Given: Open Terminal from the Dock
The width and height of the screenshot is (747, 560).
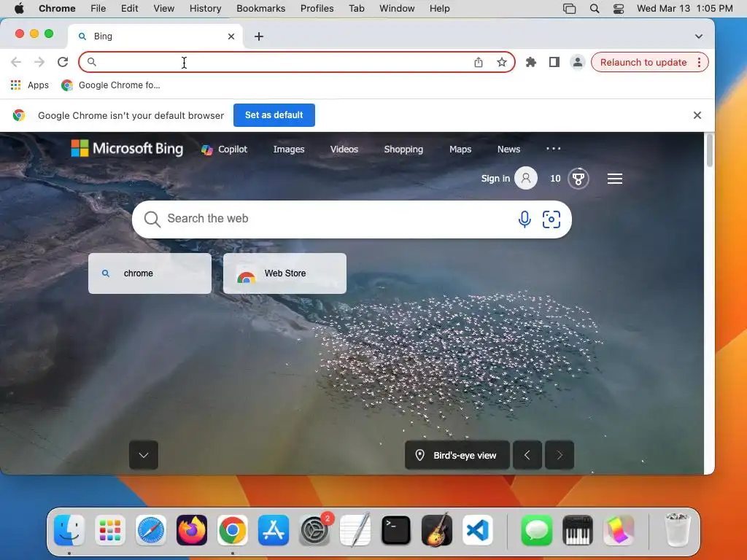Looking at the screenshot, I should pyautogui.click(x=396, y=530).
